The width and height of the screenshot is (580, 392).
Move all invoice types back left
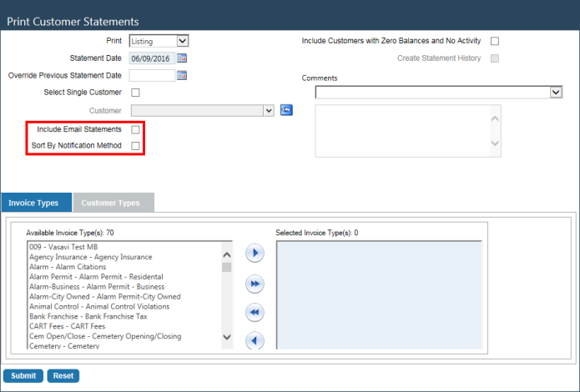[255, 312]
